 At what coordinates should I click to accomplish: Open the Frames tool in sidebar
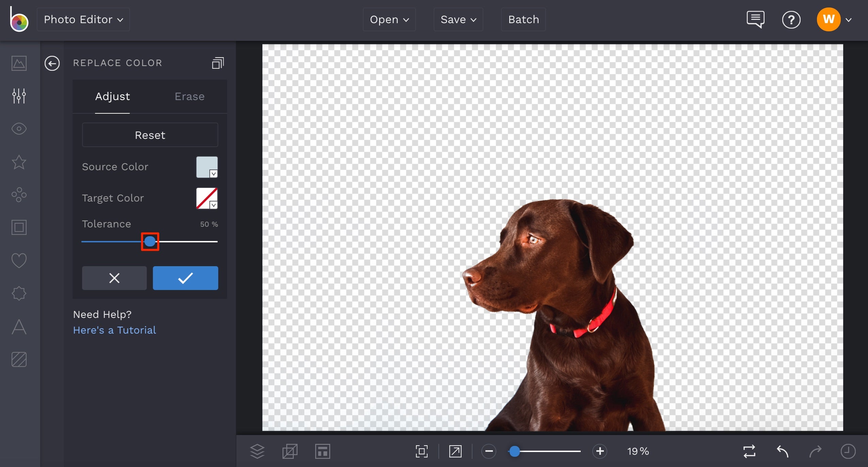tap(19, 227)
